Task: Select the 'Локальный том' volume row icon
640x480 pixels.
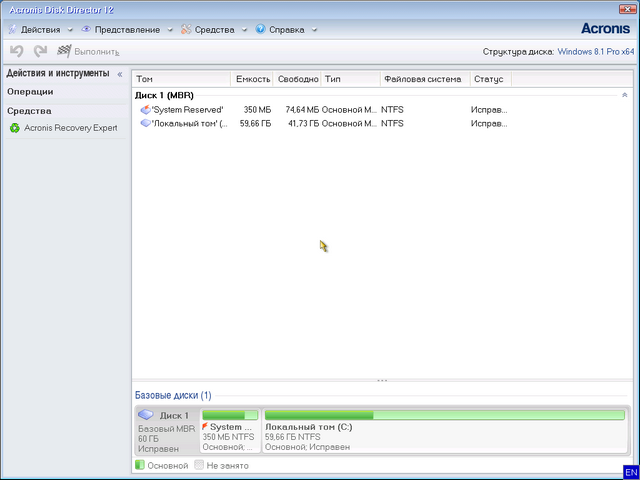Action: [145, 123]
